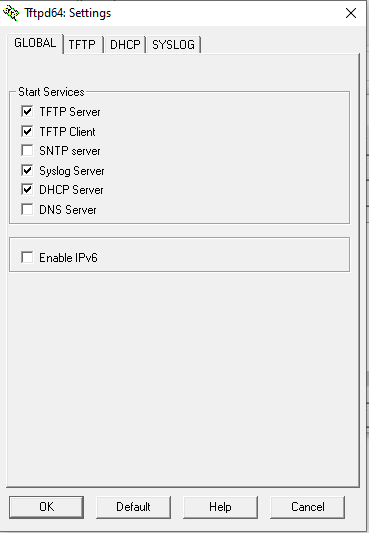This screenshot has height=533, width=369.
Task: Open the TFTP settings tab
Action: 82,45
